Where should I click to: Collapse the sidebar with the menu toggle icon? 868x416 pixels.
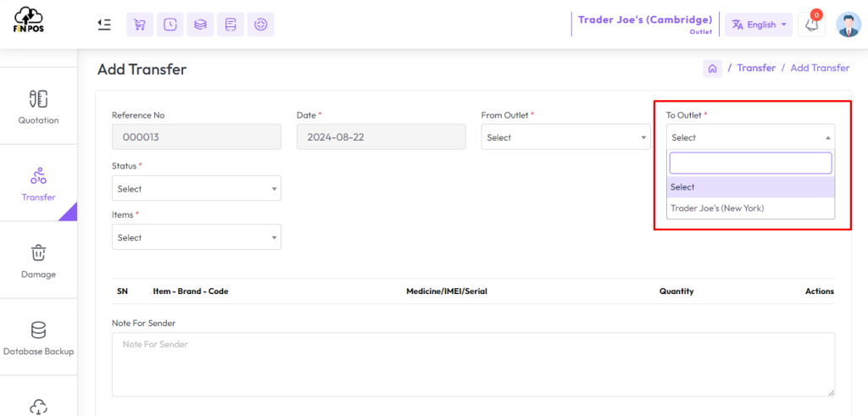(104, 25)
